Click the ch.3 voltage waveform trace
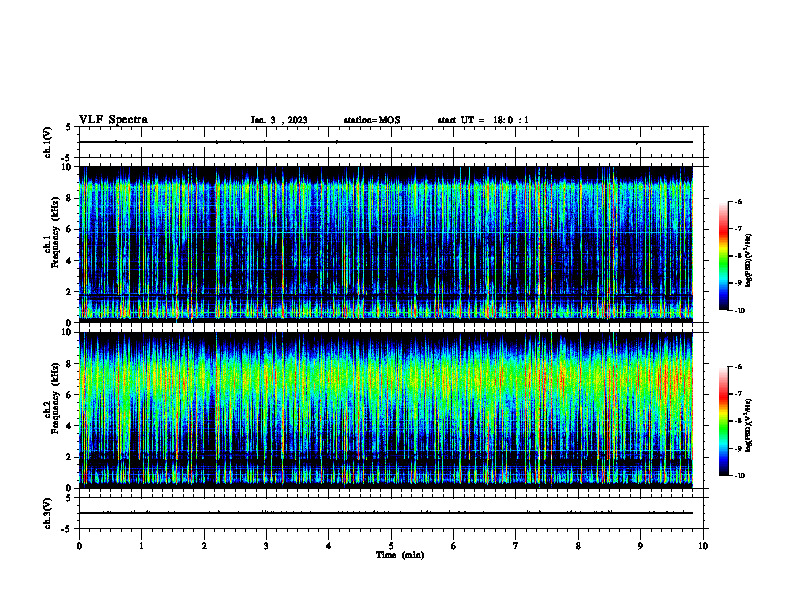Image resolution: width=792 pixels, height=612 pixels. (x=386, y=513)
